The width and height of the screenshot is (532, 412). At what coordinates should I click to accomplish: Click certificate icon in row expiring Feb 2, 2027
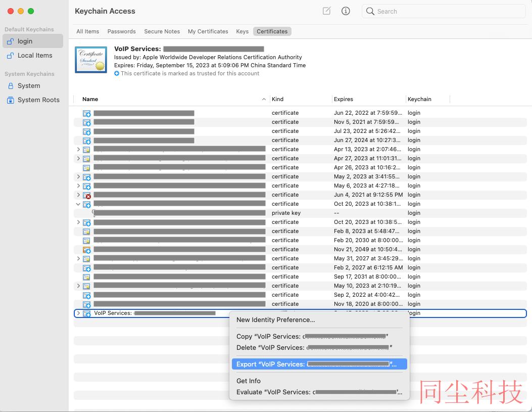pos(87,268)
